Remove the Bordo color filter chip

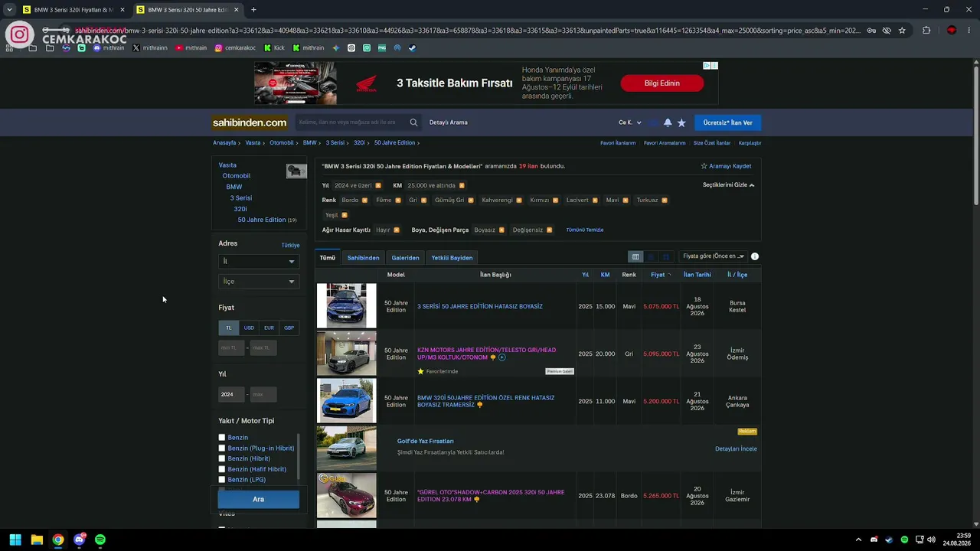click(364, 201)
